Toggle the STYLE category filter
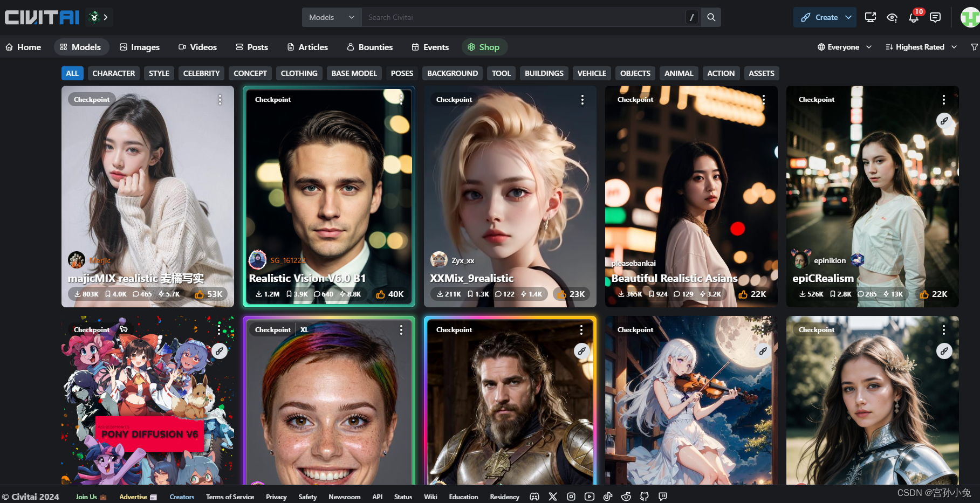The width and height of the screenshot is (980, 503). coord(159,73)
